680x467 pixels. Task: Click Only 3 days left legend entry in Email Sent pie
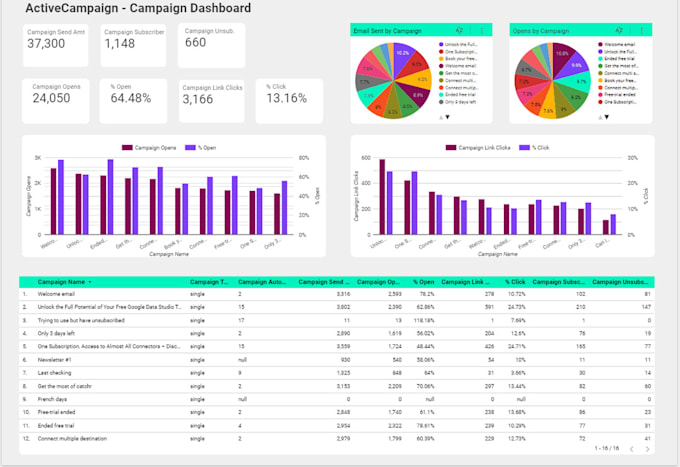pos(458,102)
